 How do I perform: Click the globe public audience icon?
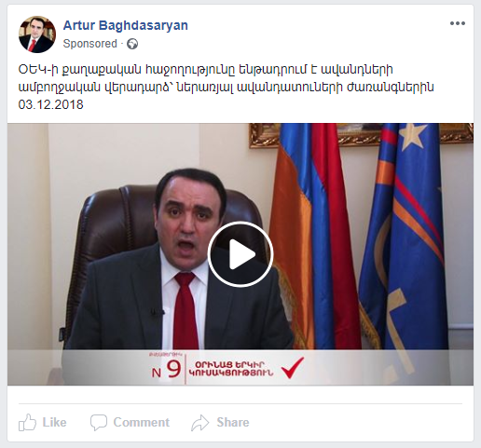tap(132, 44)
